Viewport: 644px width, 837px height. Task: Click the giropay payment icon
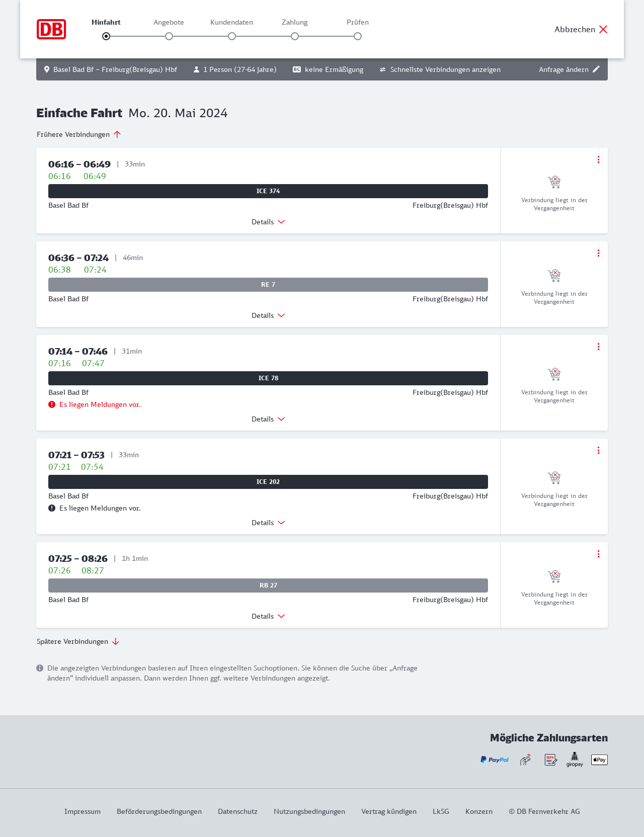pyautogui.click(x=575, y=760)
